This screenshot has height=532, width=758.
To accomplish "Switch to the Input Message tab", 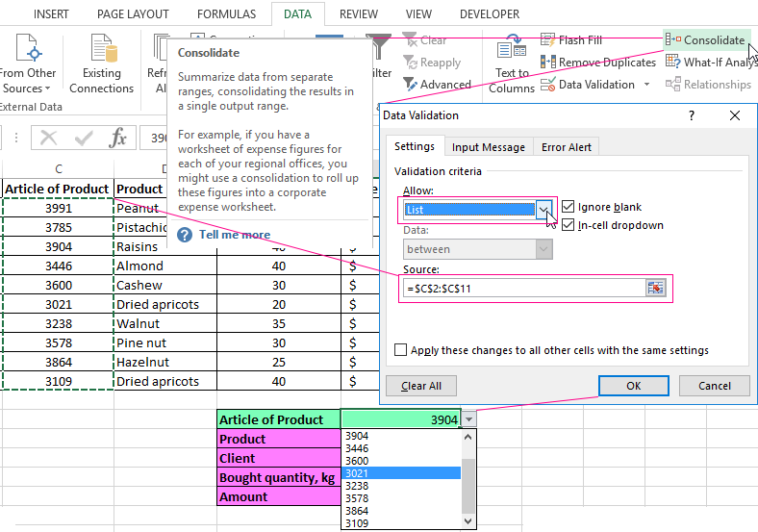I will (489, 147).
